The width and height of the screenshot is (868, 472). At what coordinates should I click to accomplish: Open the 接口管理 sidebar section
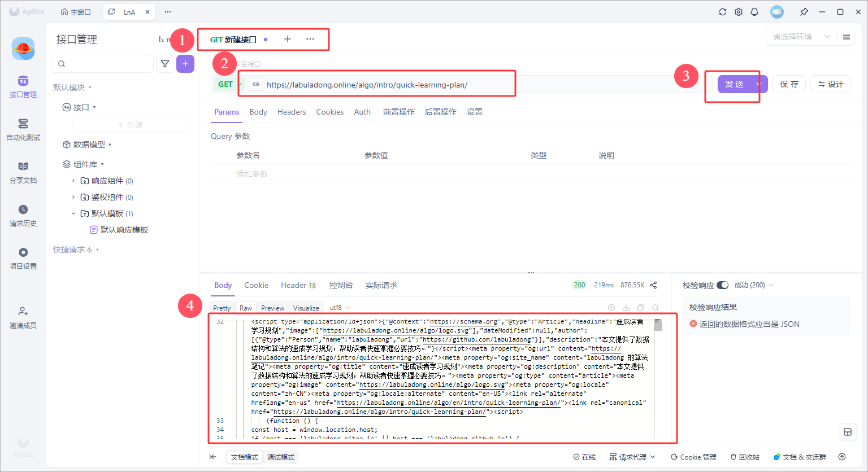click(x=23, y=88)
